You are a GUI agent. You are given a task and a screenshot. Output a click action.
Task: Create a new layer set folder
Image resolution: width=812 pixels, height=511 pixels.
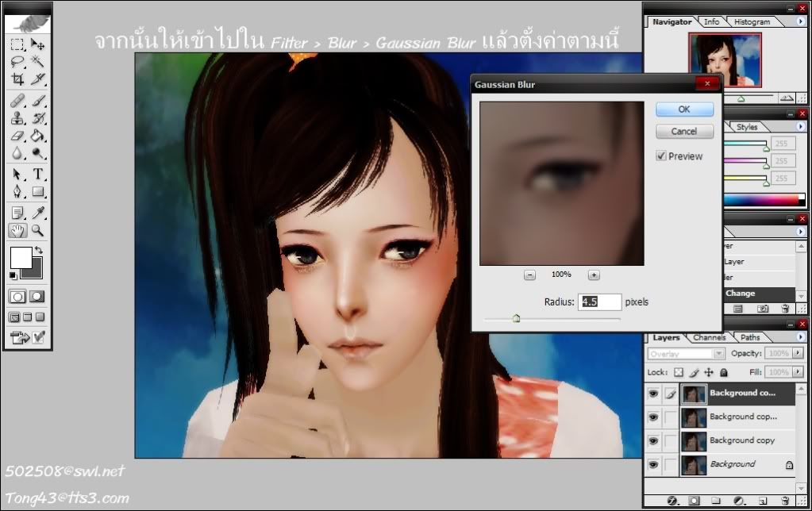tap(716, 501)
